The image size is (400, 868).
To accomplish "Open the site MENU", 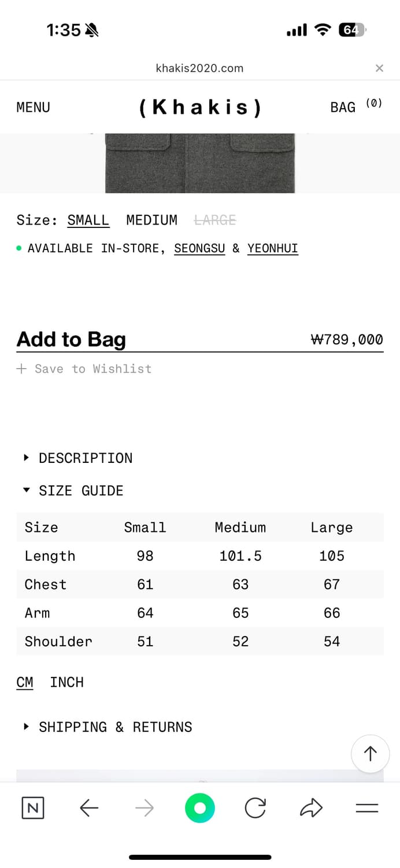I will pyautogui.click(x=33, y=107).
